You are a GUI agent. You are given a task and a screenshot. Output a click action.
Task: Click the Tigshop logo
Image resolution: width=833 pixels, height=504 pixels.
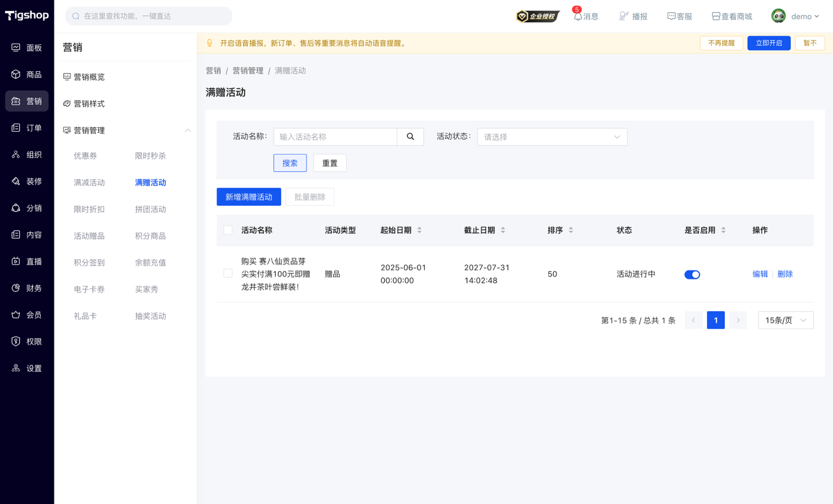[x=27, y=15]
